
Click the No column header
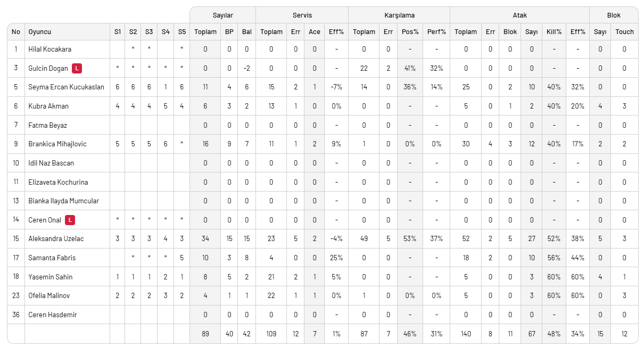pyautogui.click(x=16, y=32)
